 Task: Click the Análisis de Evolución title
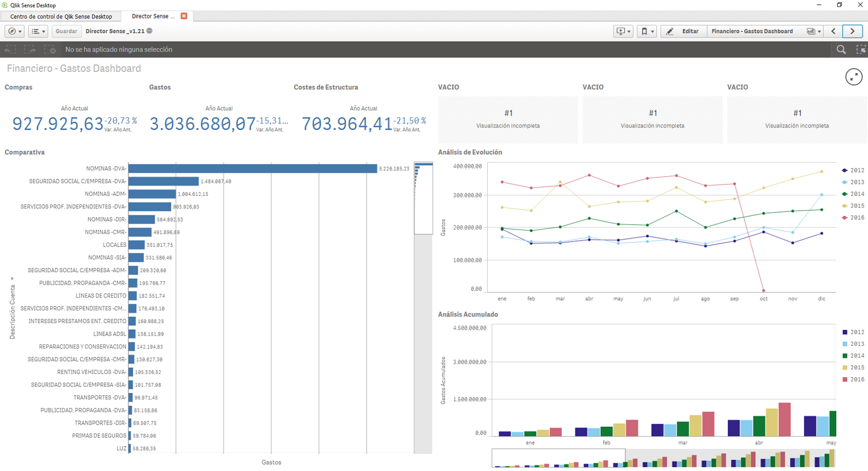click(x=470, y=152)
